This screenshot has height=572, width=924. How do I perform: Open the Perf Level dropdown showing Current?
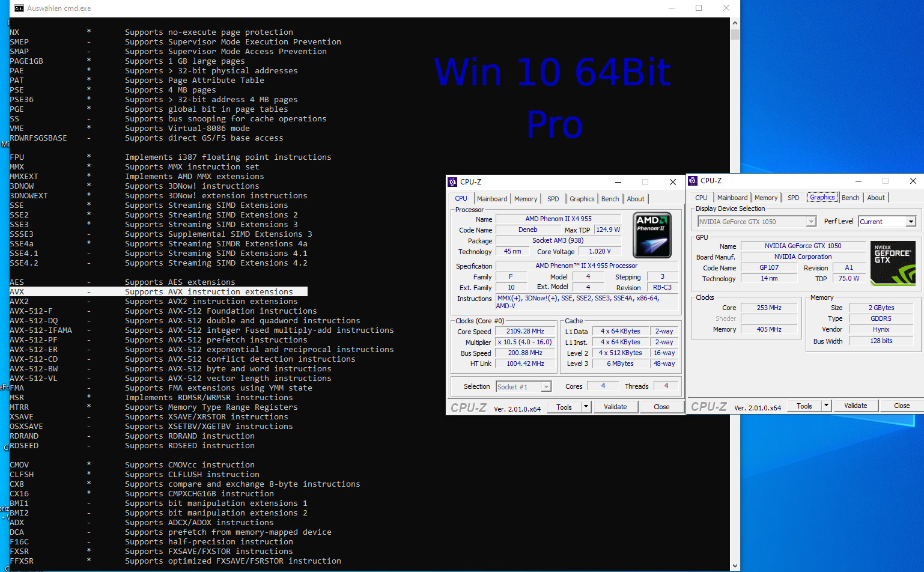click(911, 222)
